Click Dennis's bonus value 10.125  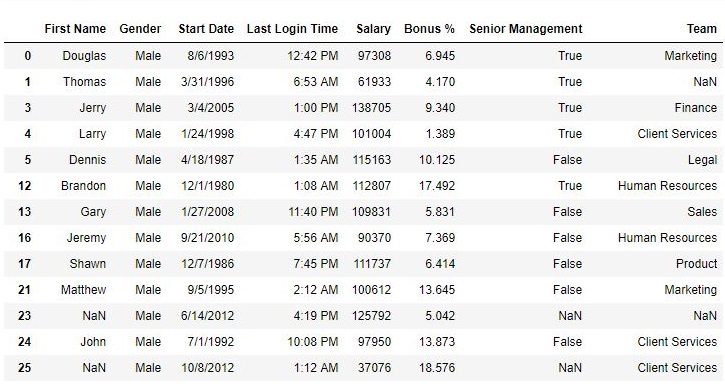pyautogui.click(x=437, y=160)
